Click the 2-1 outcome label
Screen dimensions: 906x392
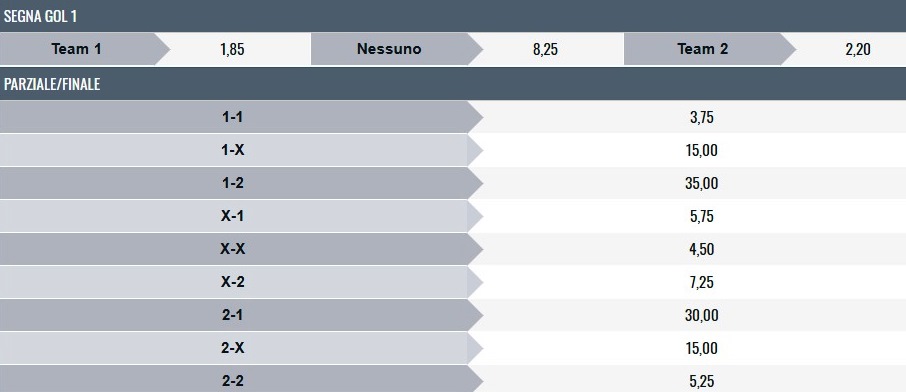pos(233,315)
